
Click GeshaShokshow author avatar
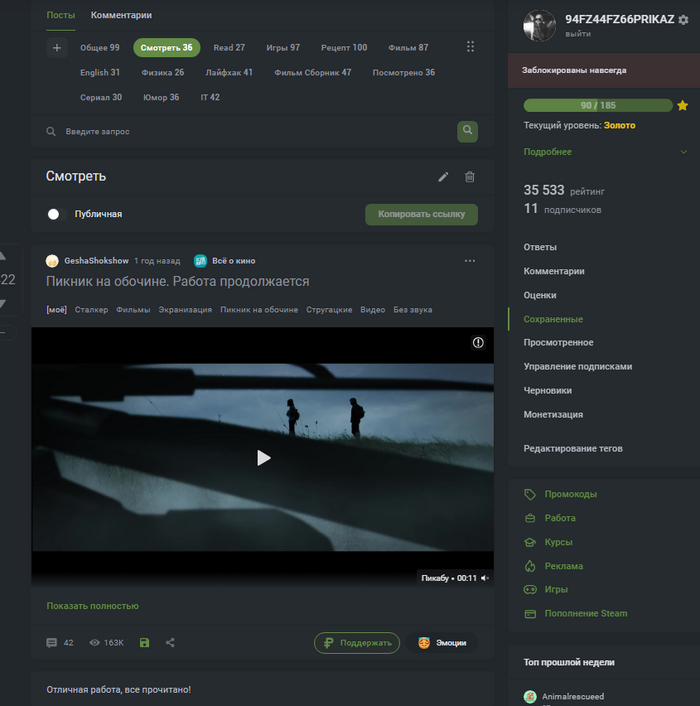click(x=52, y=261)
